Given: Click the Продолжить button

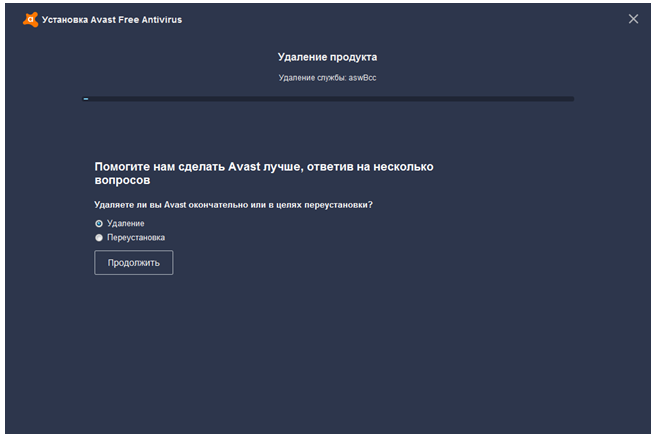Looking at the screenshot, I should (134, 262).
